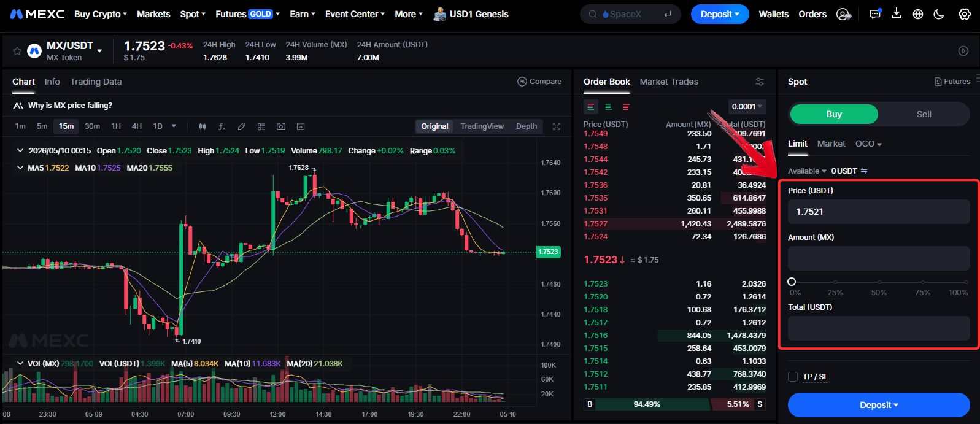Open the indicators fx icon

coord(222,126)
